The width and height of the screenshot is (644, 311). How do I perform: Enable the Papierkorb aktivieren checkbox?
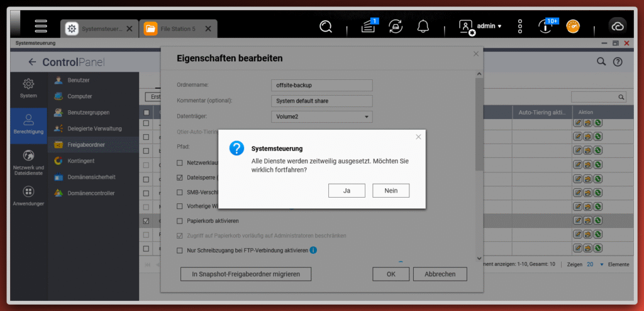click(180, 222)
